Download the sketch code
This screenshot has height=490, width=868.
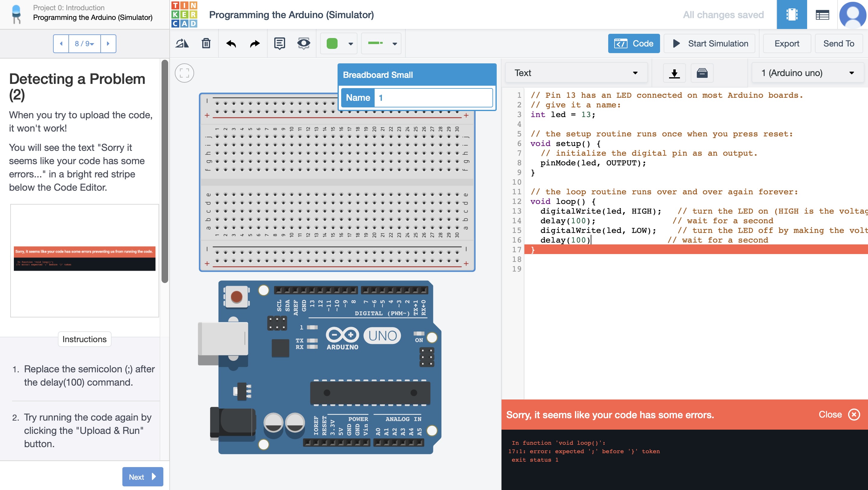point(674,73)
